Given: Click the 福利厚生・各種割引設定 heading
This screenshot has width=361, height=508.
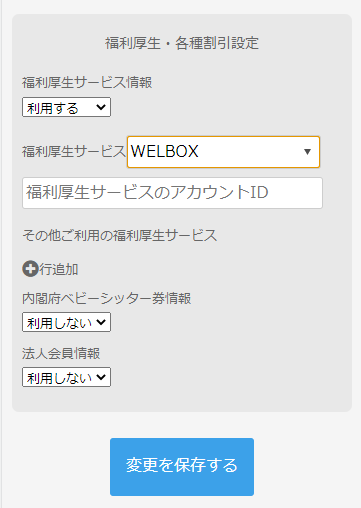Looking at the screenshot, I should click(x=182, y=43).
